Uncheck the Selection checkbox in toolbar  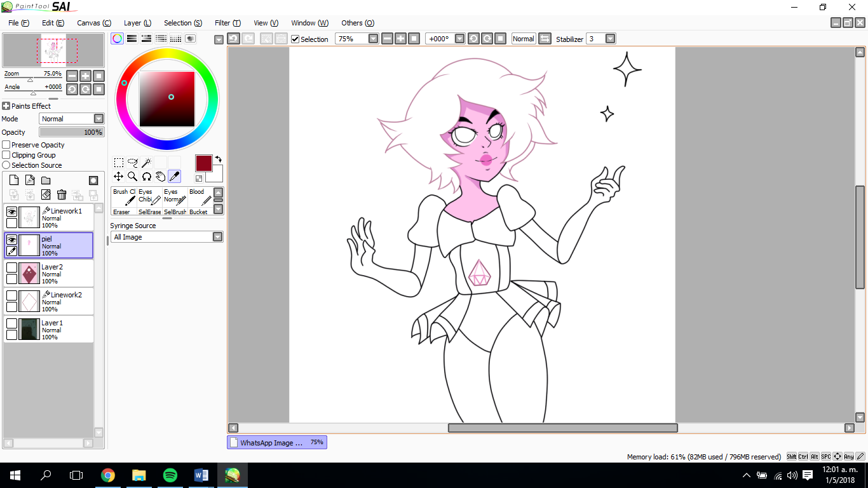[295, 39]
